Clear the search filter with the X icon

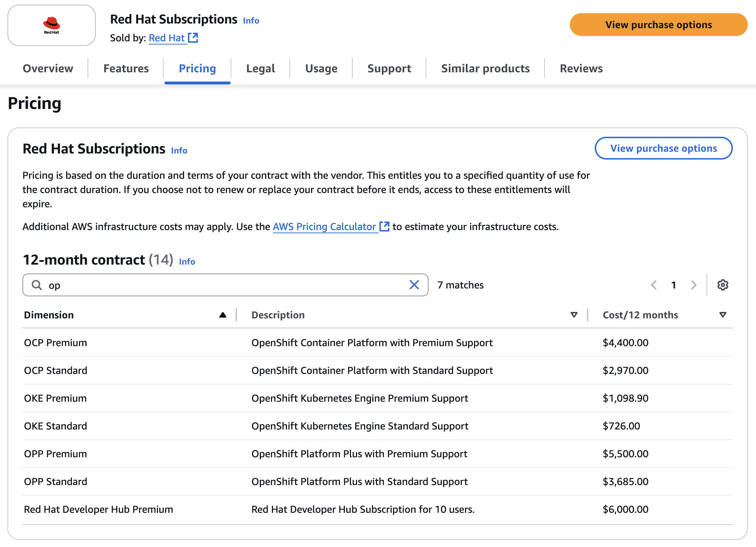click(414, 285)
